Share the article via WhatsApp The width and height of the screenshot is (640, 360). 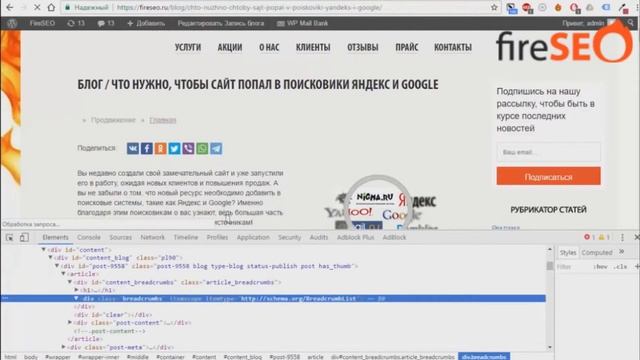[202, 148]
